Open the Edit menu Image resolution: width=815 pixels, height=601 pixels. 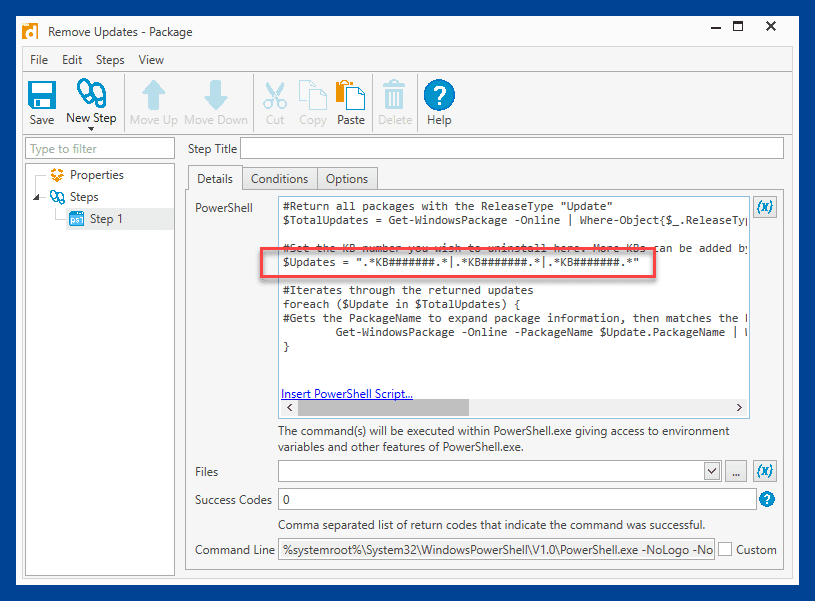(x=72, y=60)
